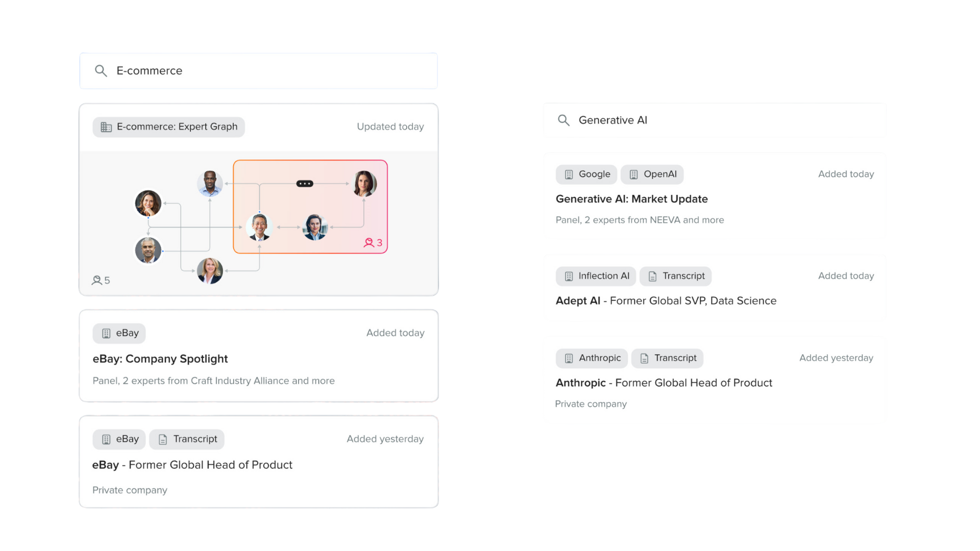
Task: Click the 5-experts count icon in graph
Action: click(96, 280)
